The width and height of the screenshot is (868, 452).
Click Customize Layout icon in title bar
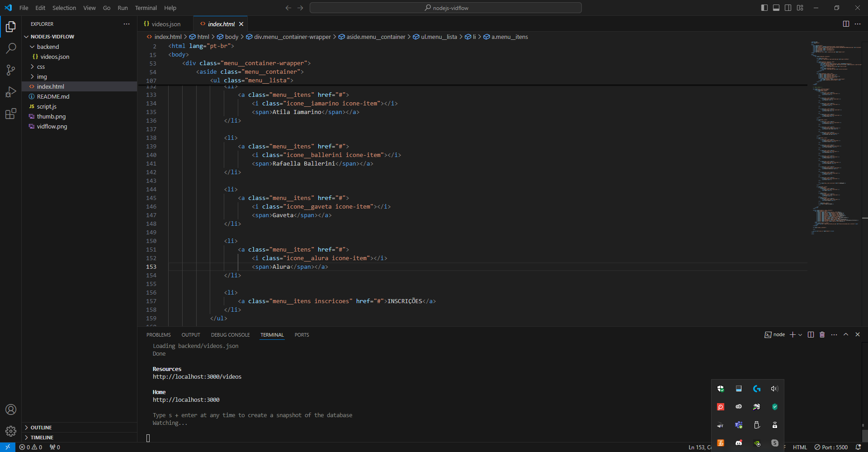click(x=800, y=8)
